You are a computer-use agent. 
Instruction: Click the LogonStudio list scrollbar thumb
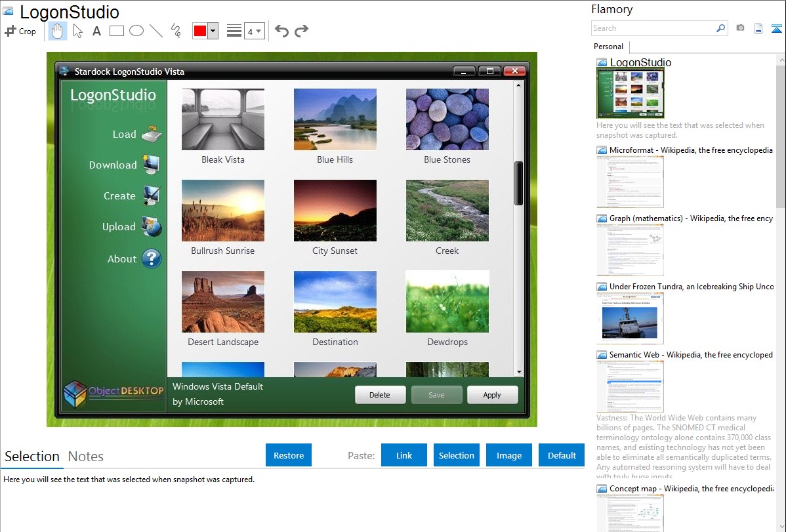click(519, 184)
